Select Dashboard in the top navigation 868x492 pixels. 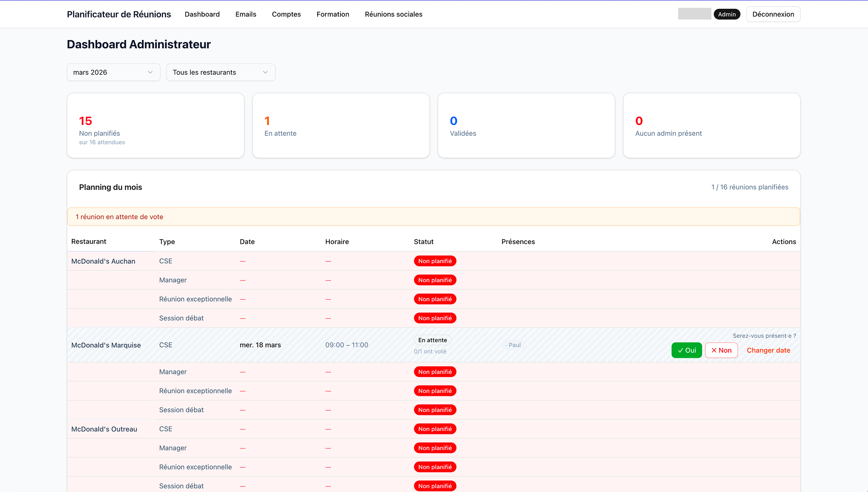pos(202,14)
